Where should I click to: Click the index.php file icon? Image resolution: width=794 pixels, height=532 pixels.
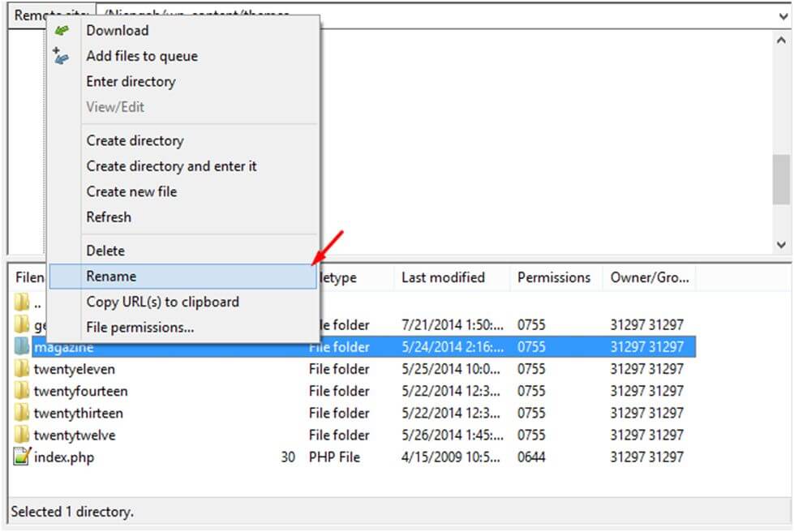(21, 457)
